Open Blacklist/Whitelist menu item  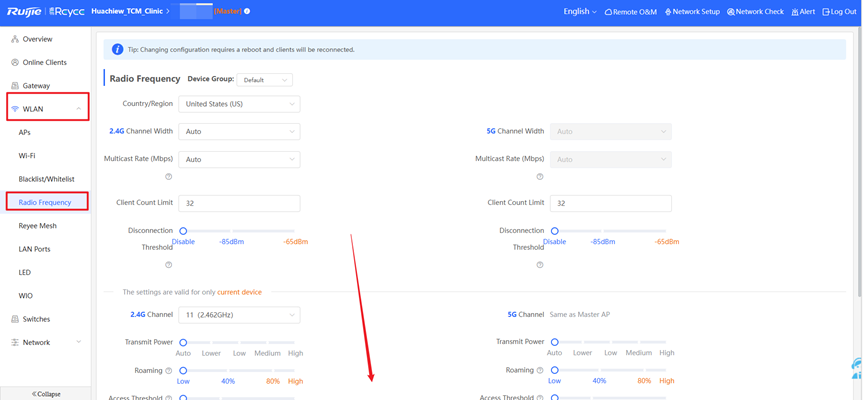(x=46, y=179)
